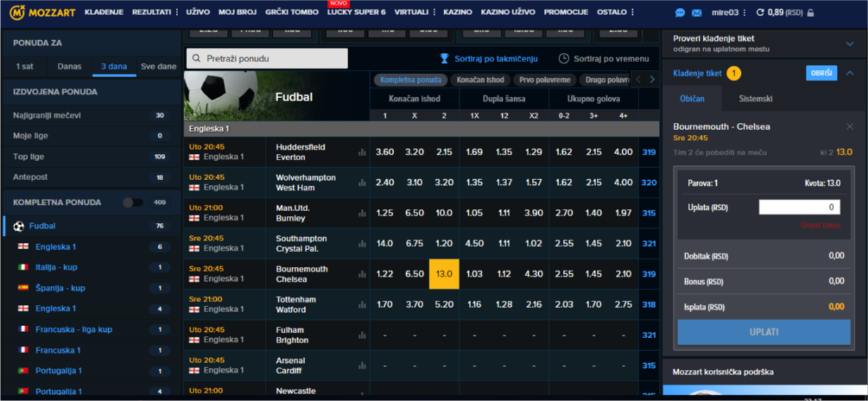Select Konačan ishod market tab
The width and height of the screenshot is (868, 401).
pos(480,80)
